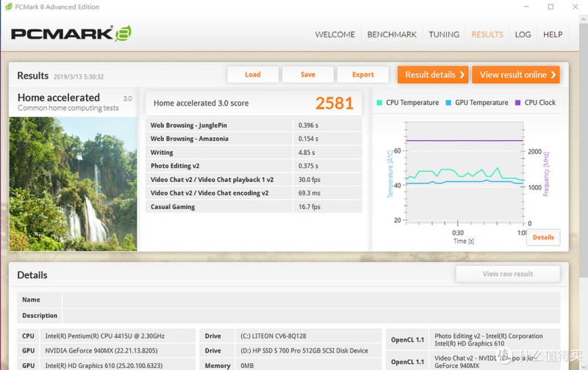Toggle CPU Temperature legend swatch
This screenshot has height=370, width=588.
pyautogui.click(x=380, y=103)
